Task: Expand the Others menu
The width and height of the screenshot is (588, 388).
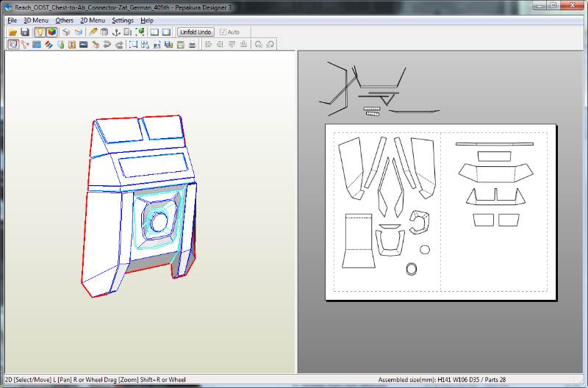Action: coord(65,21)
